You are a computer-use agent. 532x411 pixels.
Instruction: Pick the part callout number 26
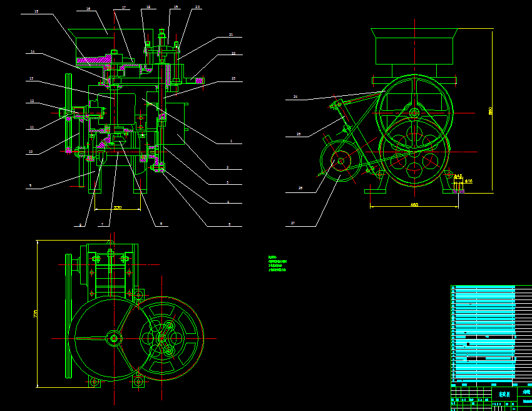tap(300, 187)
